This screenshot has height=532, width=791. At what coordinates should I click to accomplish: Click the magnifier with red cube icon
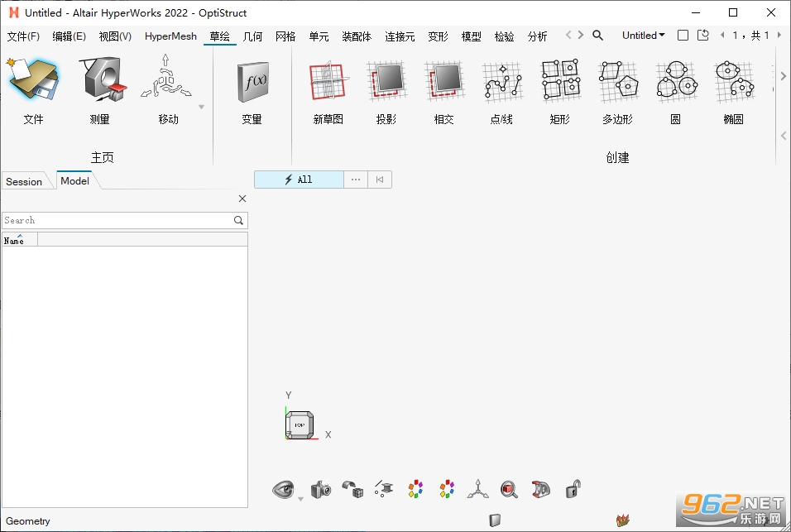509,489
